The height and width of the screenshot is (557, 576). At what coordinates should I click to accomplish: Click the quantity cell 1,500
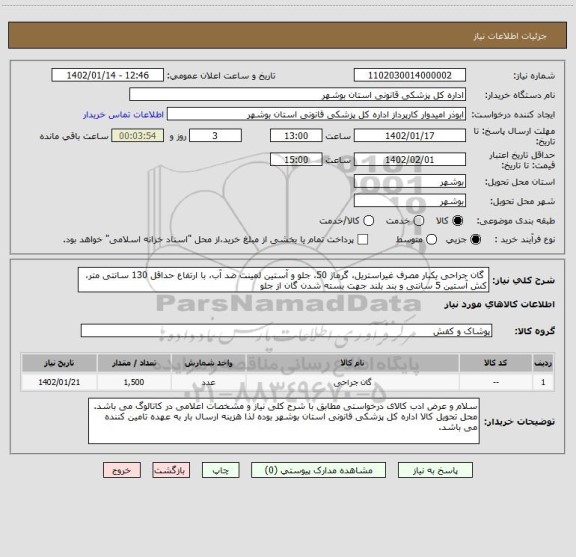[x=134, y=382]
